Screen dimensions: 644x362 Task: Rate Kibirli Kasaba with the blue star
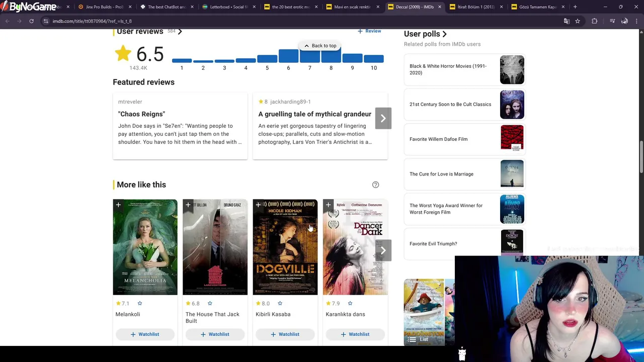point(280,303)
